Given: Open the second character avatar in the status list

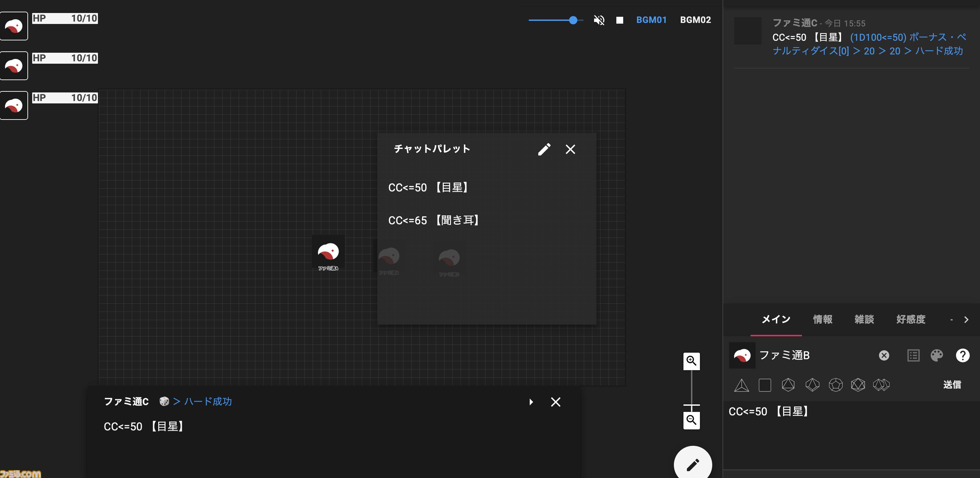Looking at the screenshot, I should pyautogui.click(x=14, y=65).
